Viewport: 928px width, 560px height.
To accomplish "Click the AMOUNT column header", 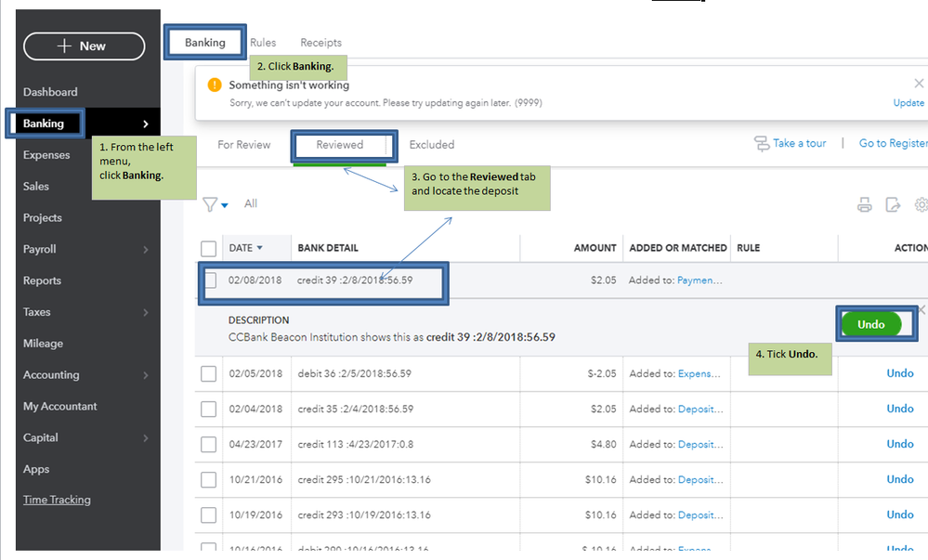I will (595, 248).
